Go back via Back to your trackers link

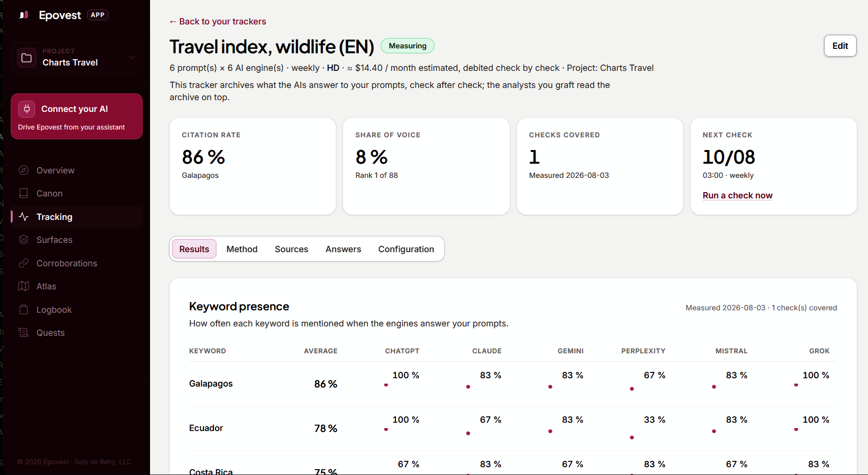point(218,22)
